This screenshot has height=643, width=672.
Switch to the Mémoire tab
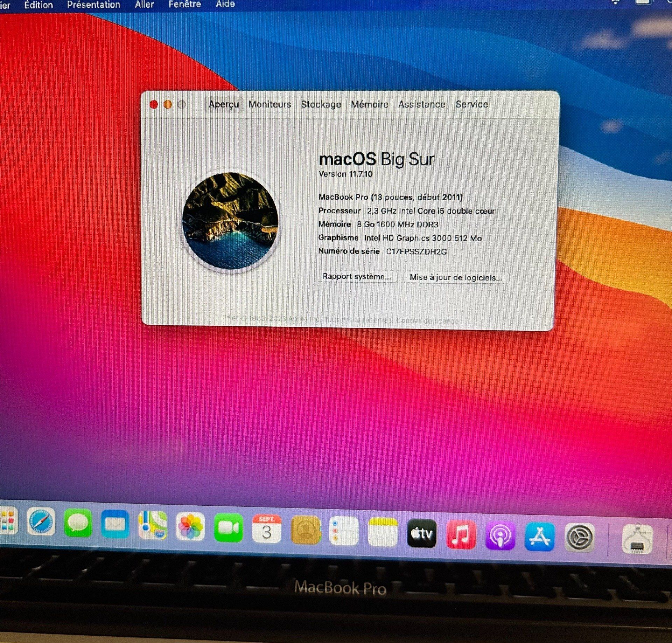(370, 104)
